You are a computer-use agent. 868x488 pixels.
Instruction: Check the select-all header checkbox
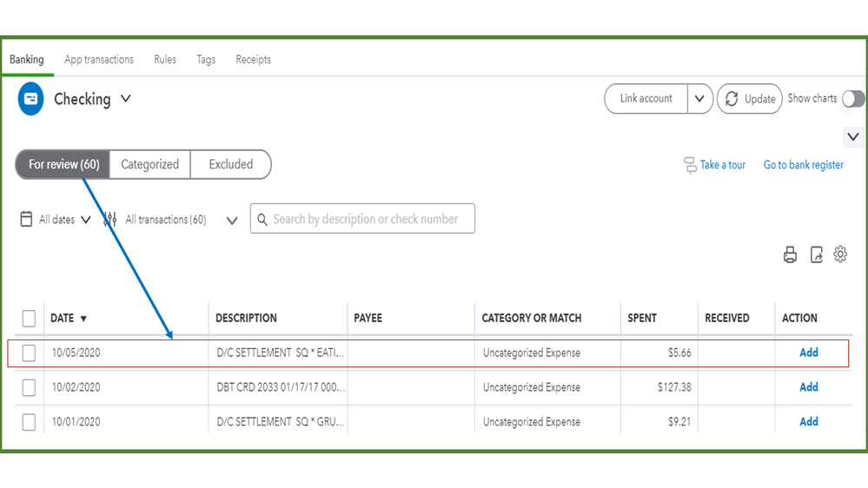tap(29, 319)
